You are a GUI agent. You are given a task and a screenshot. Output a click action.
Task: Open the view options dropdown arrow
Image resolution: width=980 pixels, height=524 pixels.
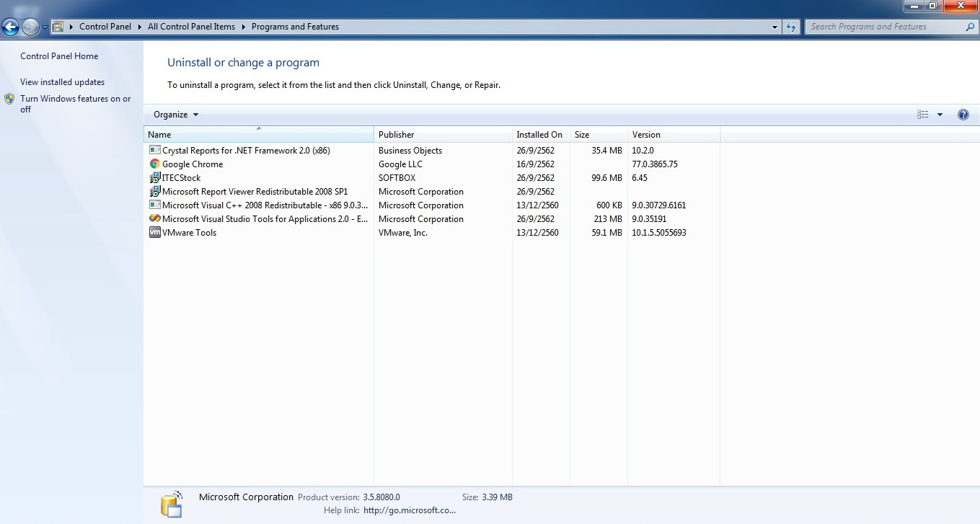pos(940,115)
